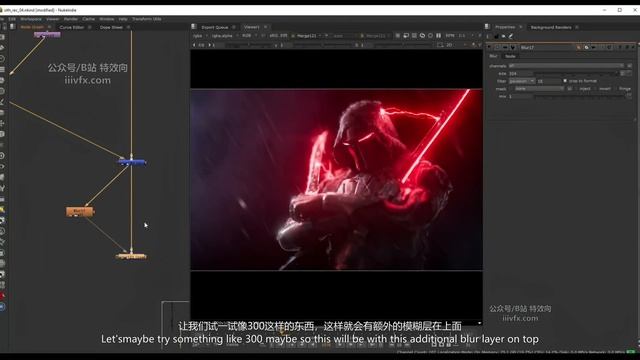
Task: Close the Dope Sheet tab
Action: click(128, 27)
